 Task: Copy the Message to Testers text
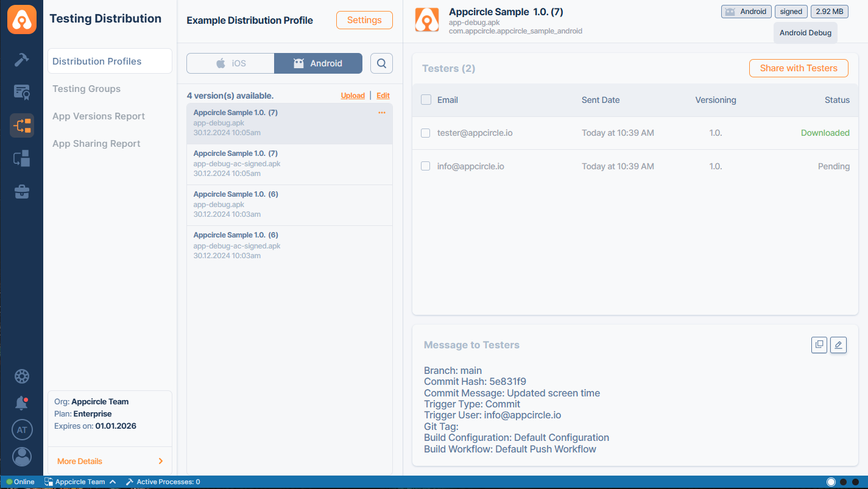[x=819, y=345]
